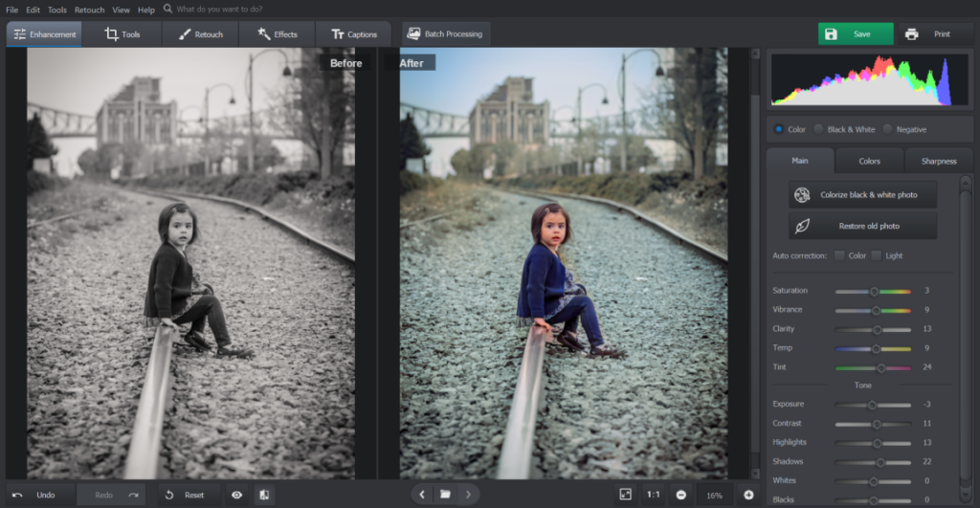Open the Retouch menu in menu bar

(89, 10)
